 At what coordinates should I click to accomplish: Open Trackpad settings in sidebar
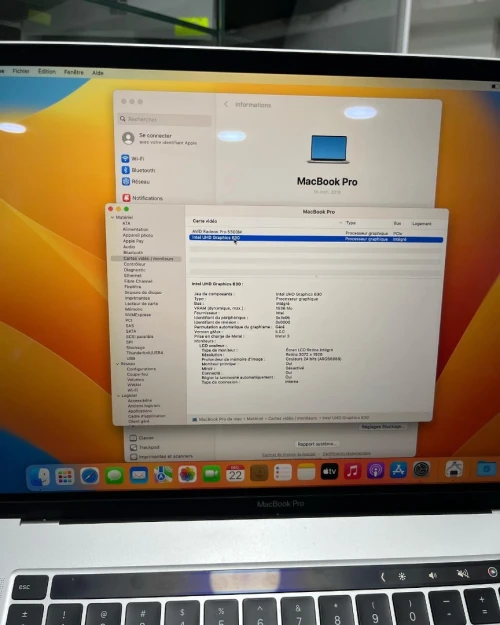[145, 447]
